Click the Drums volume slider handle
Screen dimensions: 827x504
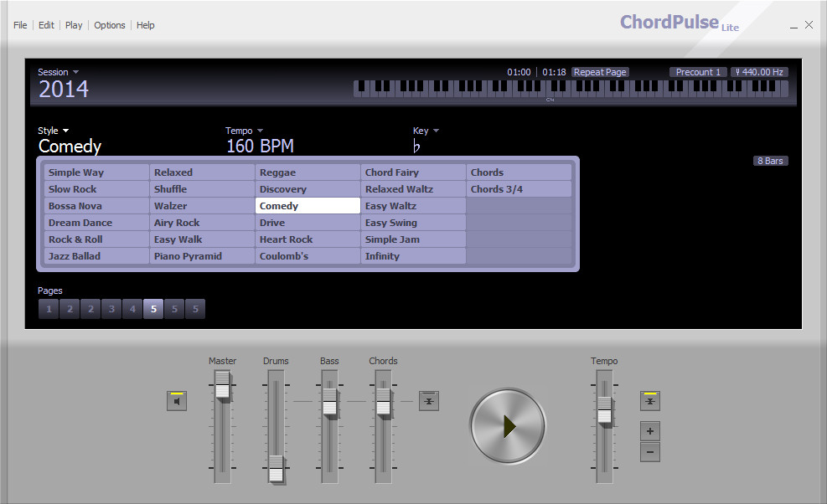point(276,469)
